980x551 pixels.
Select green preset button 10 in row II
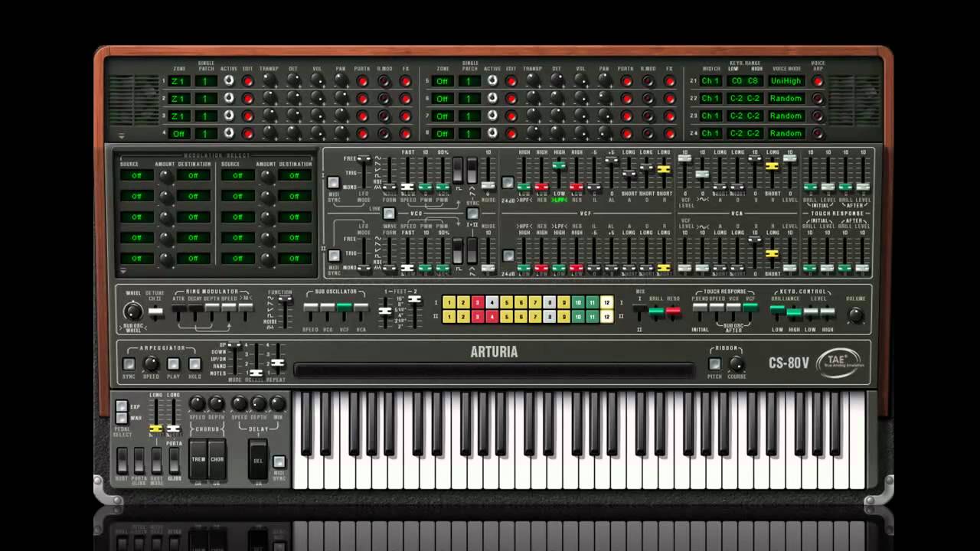(x=578, y=316)
